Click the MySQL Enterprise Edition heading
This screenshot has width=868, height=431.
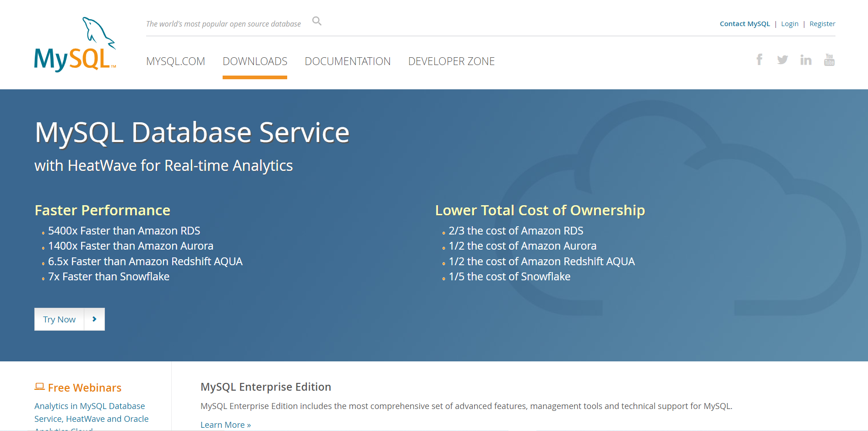266,387
